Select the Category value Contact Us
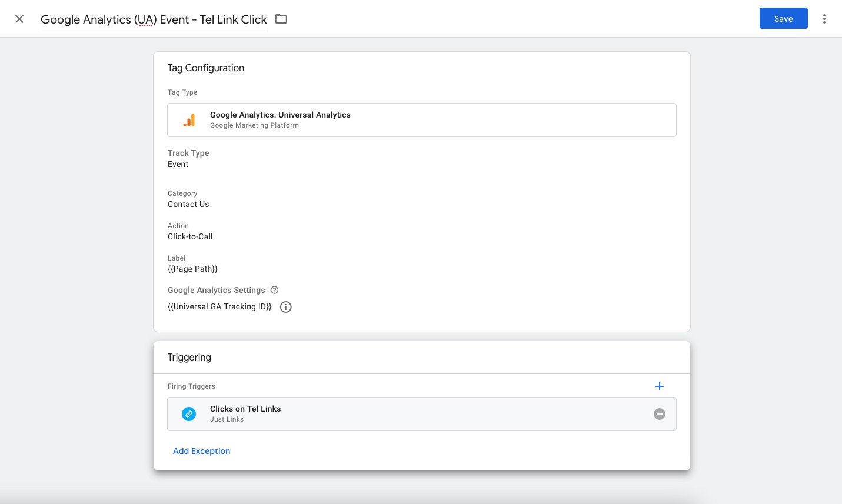Screen dimensions: 842x504 (188, 205)
